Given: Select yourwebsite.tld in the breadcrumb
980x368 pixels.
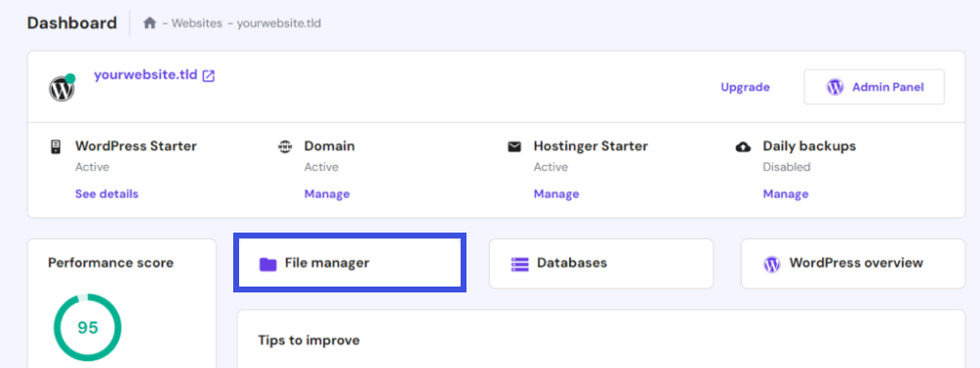Looking at the screenshot, I should (278, 24).
